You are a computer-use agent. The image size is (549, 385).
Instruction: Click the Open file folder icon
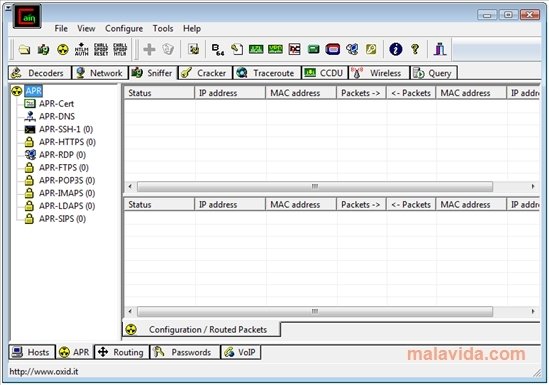click(x=24, y=49)
